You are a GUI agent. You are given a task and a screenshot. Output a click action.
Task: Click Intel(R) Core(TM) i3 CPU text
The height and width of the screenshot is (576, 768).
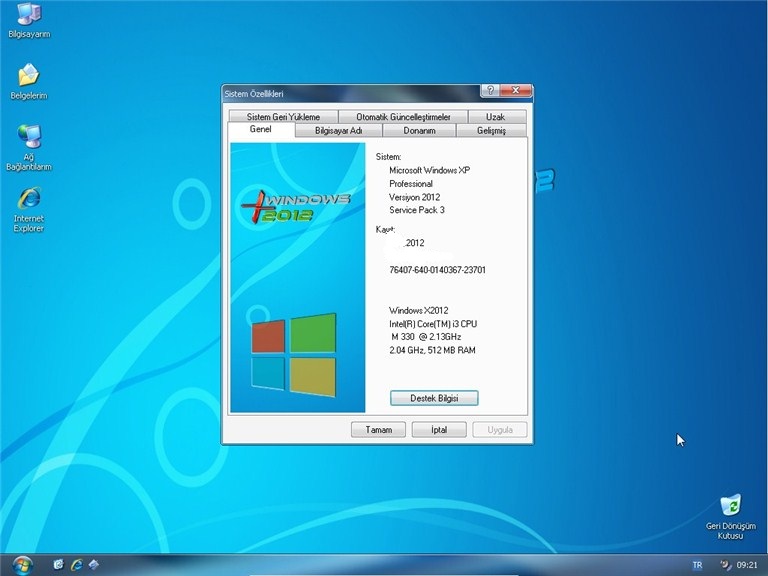(x=433, y=324)
